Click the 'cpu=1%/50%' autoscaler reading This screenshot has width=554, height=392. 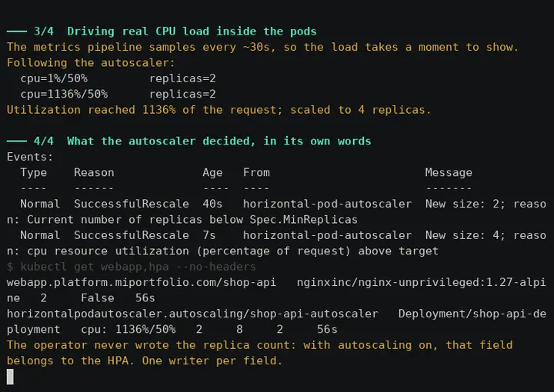[54, 78]
